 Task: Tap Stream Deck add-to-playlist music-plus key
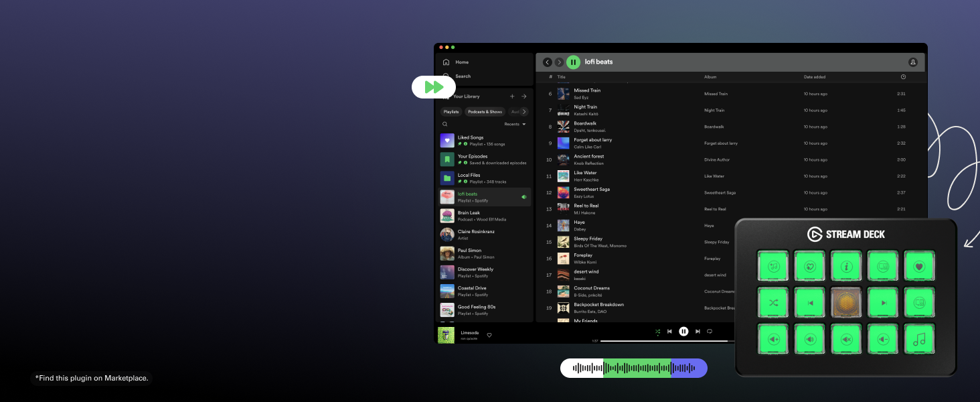pyautogui.click(x=773, y=266)
